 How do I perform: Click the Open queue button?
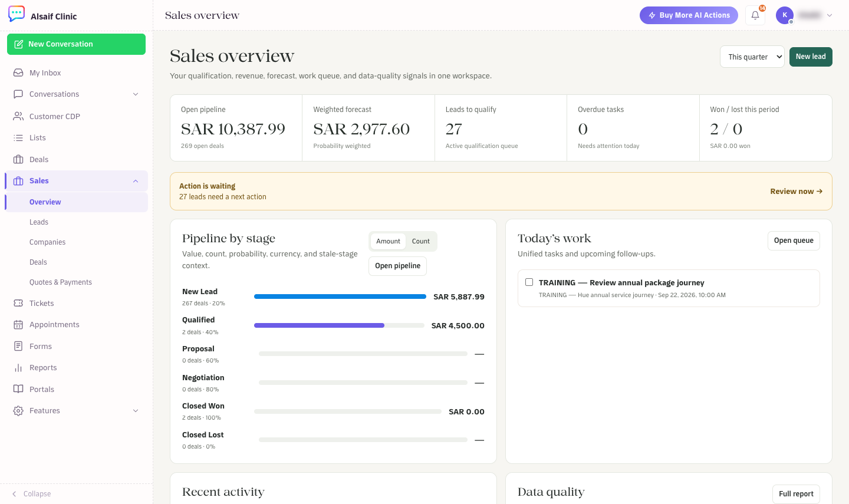click(794, 241)
